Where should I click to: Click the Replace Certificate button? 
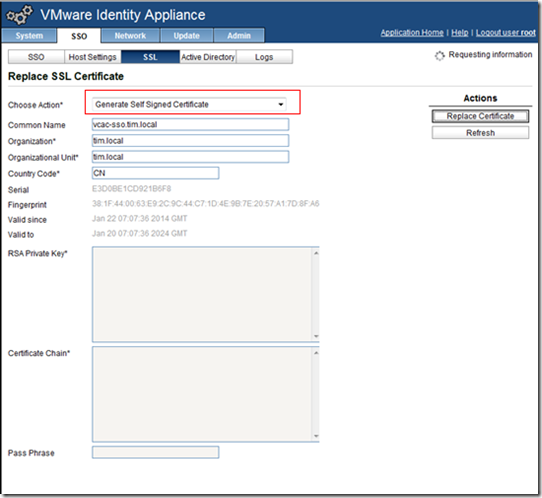[480, 116]
